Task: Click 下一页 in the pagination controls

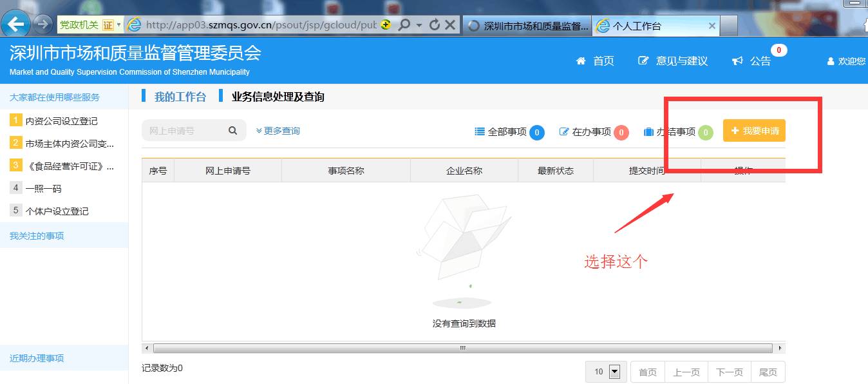Action: pyautogui.click(x=729, y=371)
